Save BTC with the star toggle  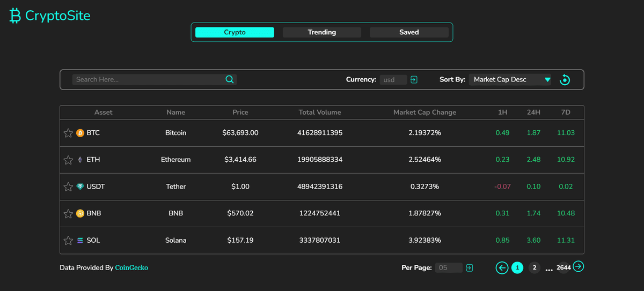click(x=68, y=133)
